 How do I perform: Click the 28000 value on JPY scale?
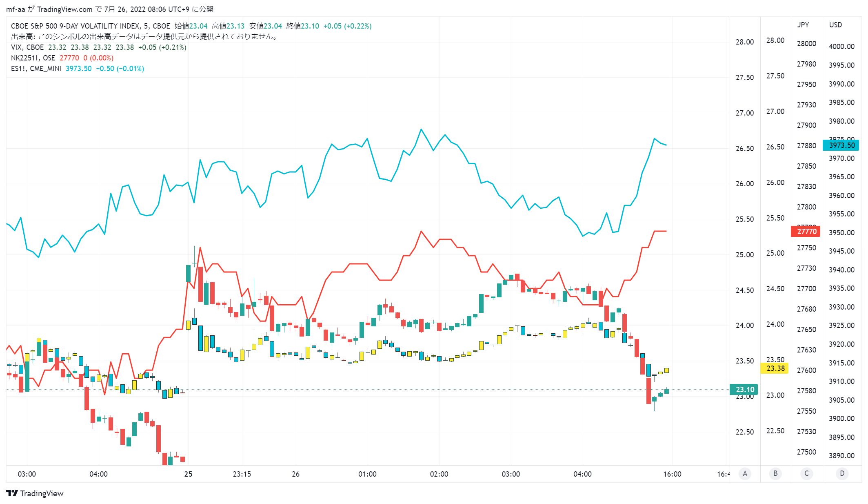(x=806, y=44)
